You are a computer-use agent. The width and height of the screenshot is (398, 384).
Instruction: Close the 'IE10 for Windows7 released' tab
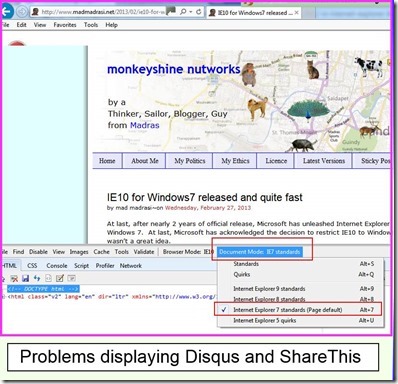296,13
